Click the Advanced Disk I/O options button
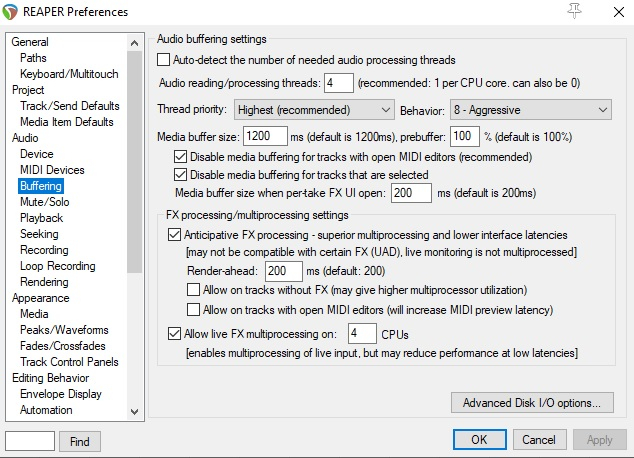634x458 pixels. (x=531, y=403)
